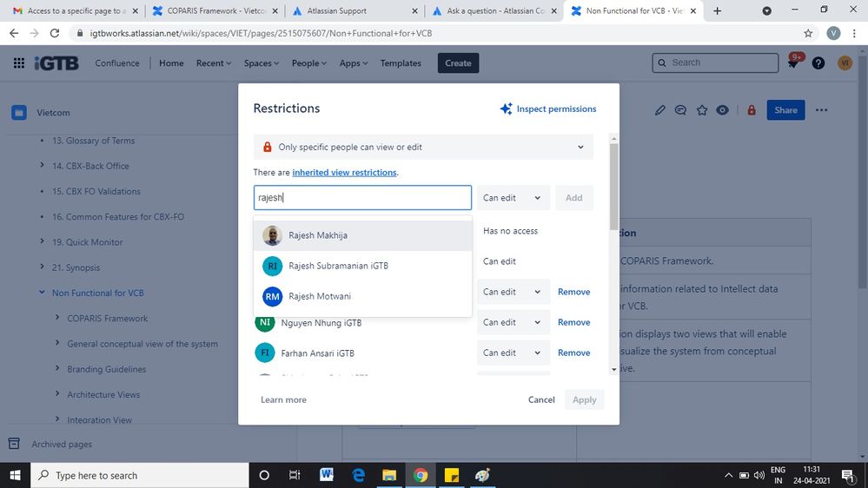
Task: Bookmark this page with the browser star
Action: click(x=808, y=33)
